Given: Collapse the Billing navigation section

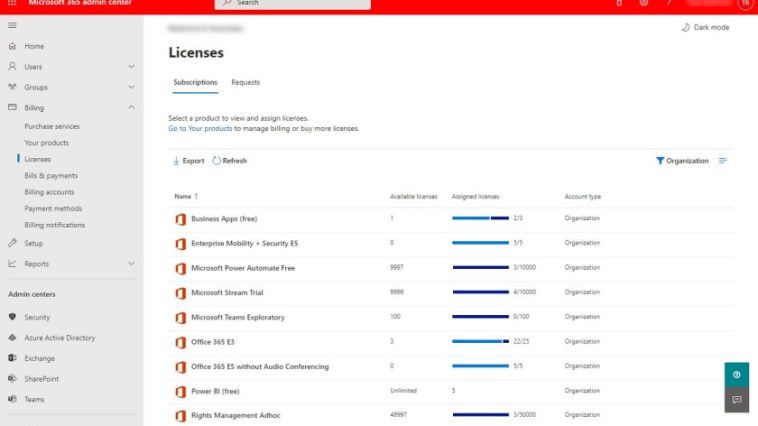Looking at the screenshot, I should (131, 107).
